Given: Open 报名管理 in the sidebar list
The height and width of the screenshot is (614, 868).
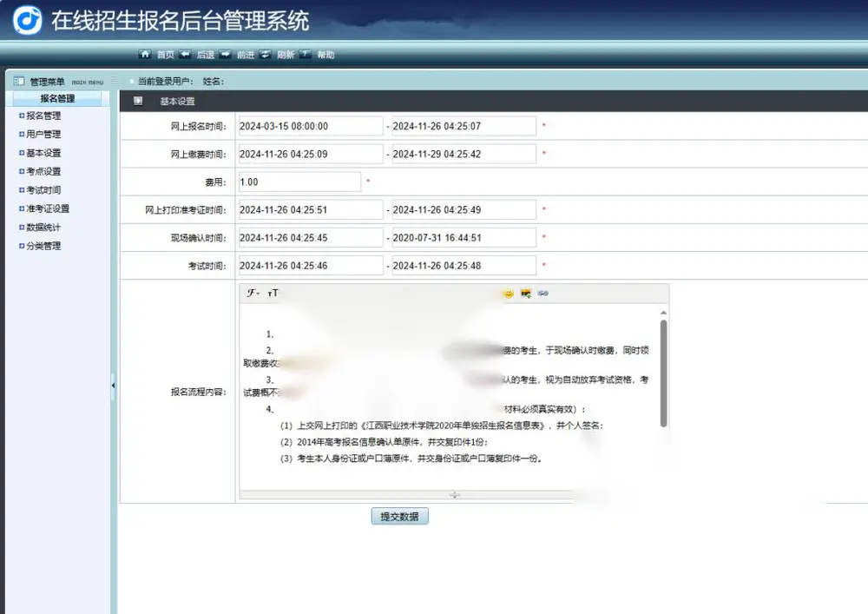Looking at the screenshot, I should point(43,116).
